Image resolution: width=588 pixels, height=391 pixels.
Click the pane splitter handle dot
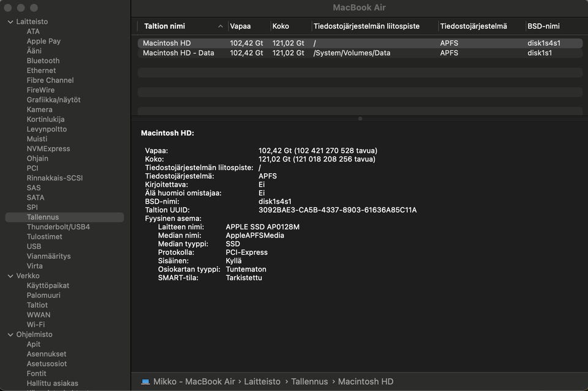360,119
